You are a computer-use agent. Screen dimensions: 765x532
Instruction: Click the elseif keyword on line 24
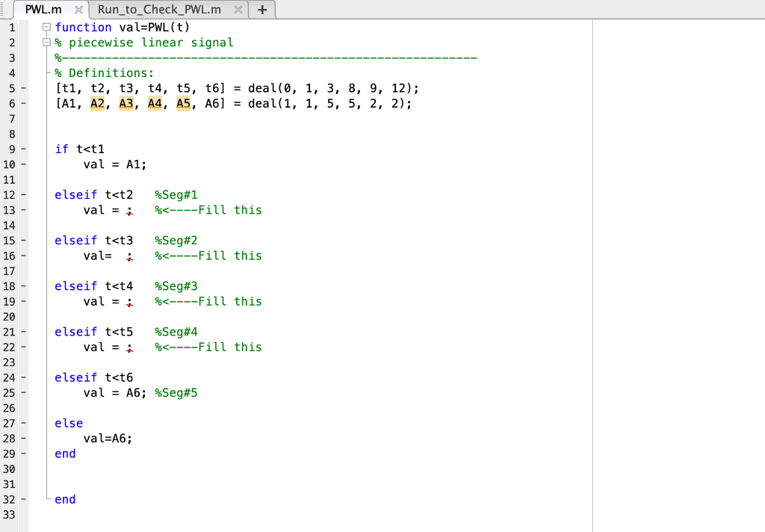click(x=75, y=377)
